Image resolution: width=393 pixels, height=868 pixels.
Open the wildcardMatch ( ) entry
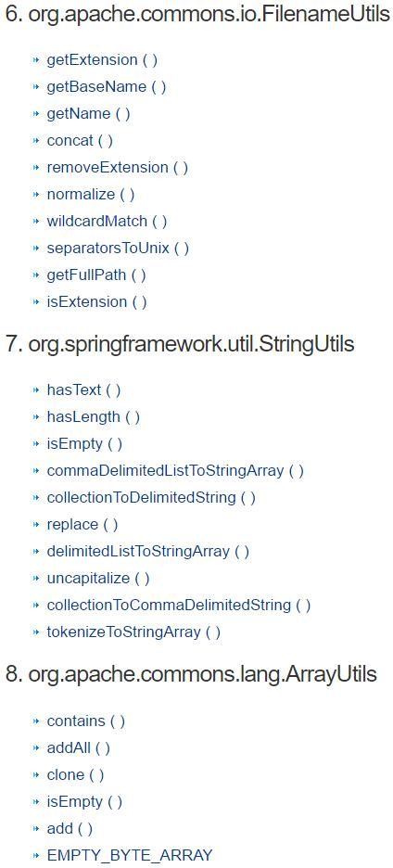click(107, 222)
